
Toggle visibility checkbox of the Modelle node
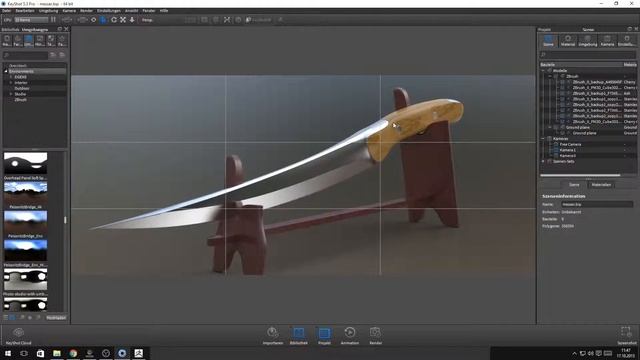(x=550, y=71)
